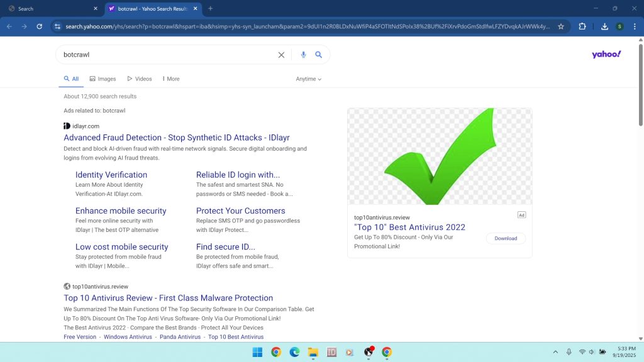Open Chrome three-dot menu
This screenshot has height=362, width=644.
tap(635, 26)
